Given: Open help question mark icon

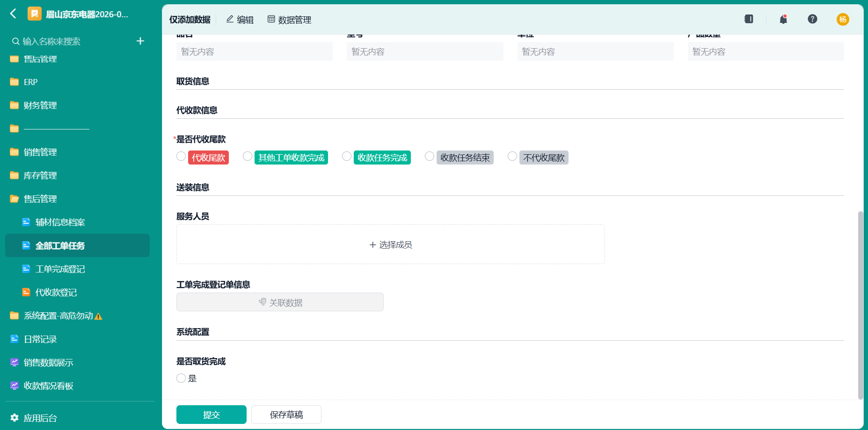Looking at the screenshot, I should [x=812, y=19].
